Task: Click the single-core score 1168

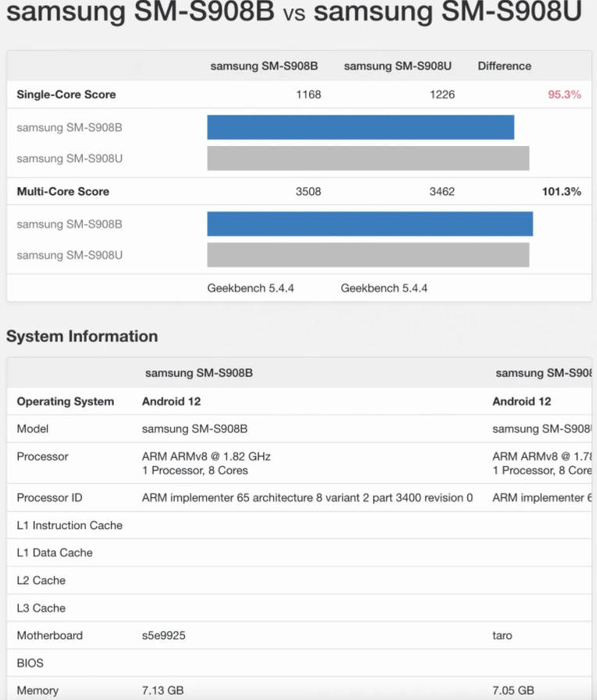Action: click(x=308, y=94)
